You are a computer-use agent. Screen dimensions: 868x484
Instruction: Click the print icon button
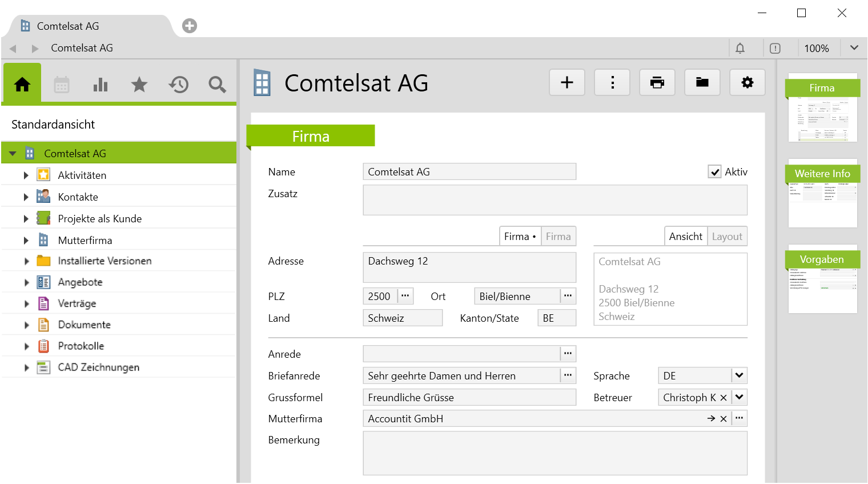[x=657, y=83]
